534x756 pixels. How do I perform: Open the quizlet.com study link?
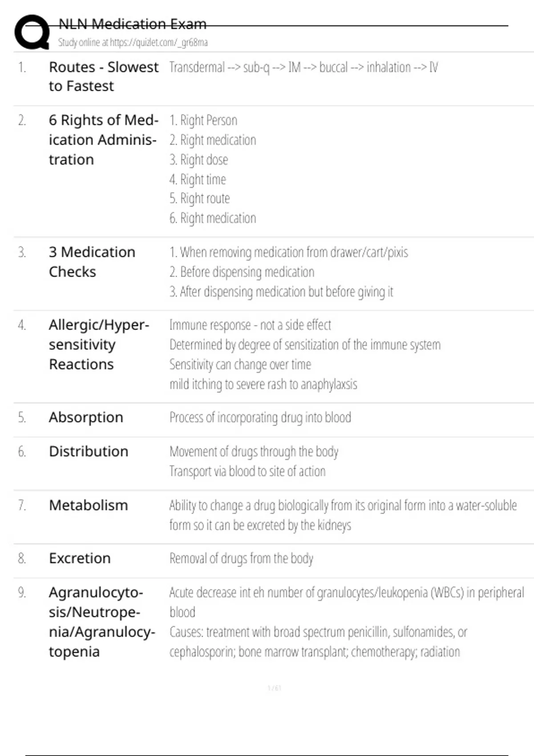click(158, 43)
